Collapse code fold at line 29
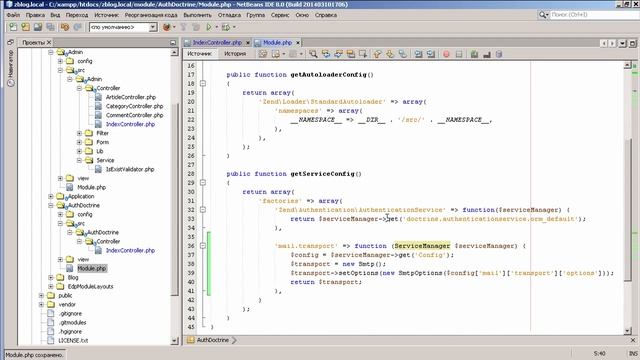Screen dimensions: 640x360 203,183
